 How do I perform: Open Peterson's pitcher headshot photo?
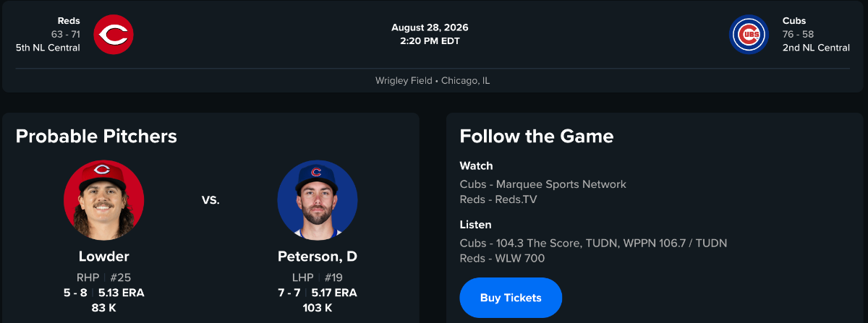point(318,200)
